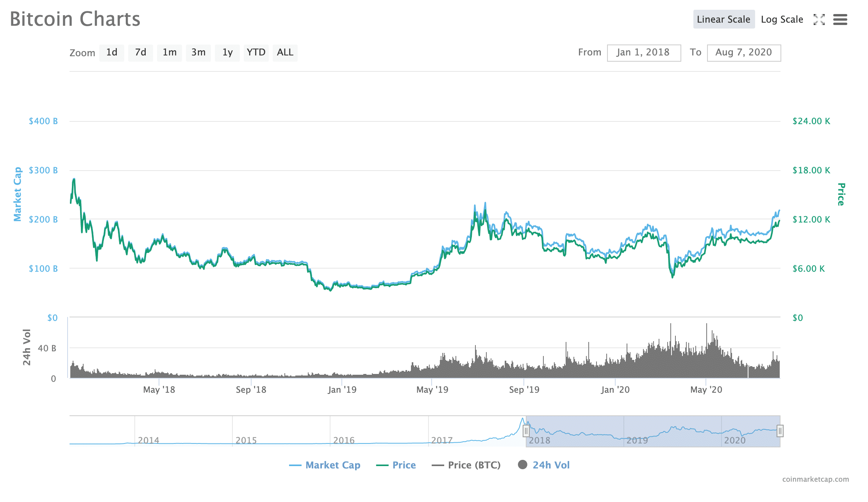Show ALL time range
This screenshot has height=502, width=868.
pyautogui.click(x=285, y=53)
